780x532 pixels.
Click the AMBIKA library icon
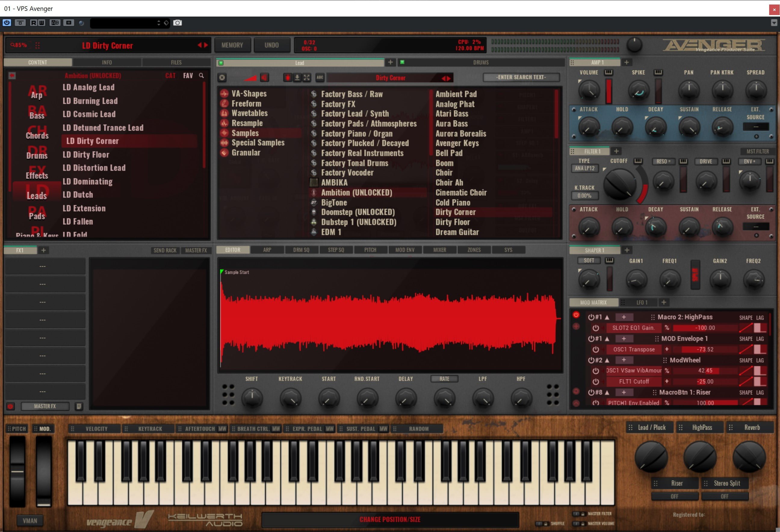pyautogui.click(x=314, y=183)
